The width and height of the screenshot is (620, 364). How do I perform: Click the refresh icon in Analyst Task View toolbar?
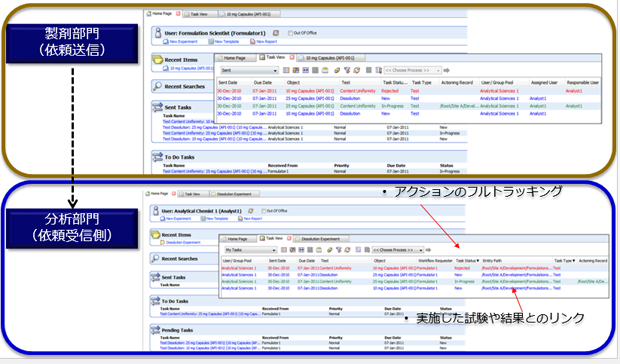(x=347, y=250)
